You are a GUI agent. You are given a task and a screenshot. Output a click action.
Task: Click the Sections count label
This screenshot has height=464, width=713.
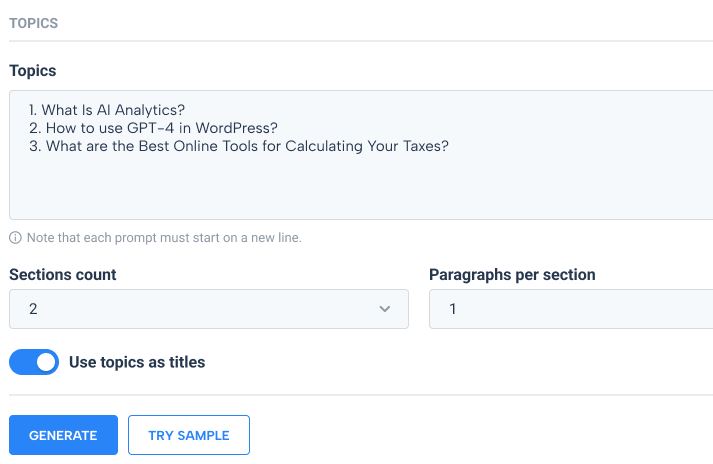[63, 275]
